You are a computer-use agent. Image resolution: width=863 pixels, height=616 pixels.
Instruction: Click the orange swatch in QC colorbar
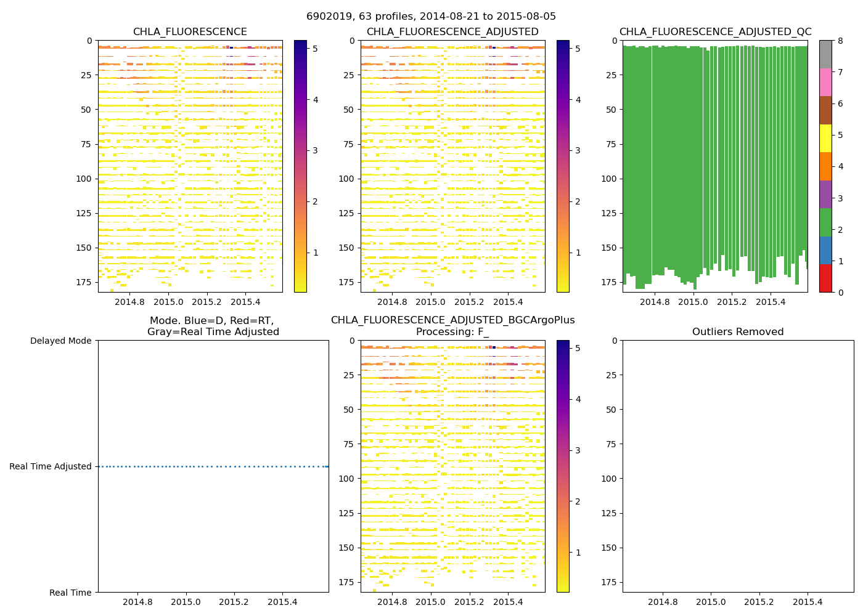[825, 166]
